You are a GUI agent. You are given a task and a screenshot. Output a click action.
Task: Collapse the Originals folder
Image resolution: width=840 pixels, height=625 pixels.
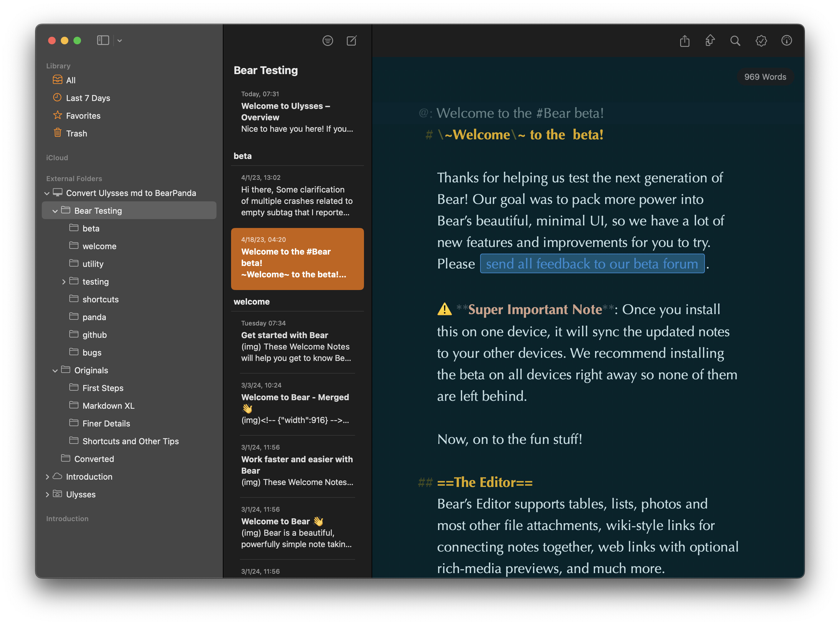click(55, 371)
